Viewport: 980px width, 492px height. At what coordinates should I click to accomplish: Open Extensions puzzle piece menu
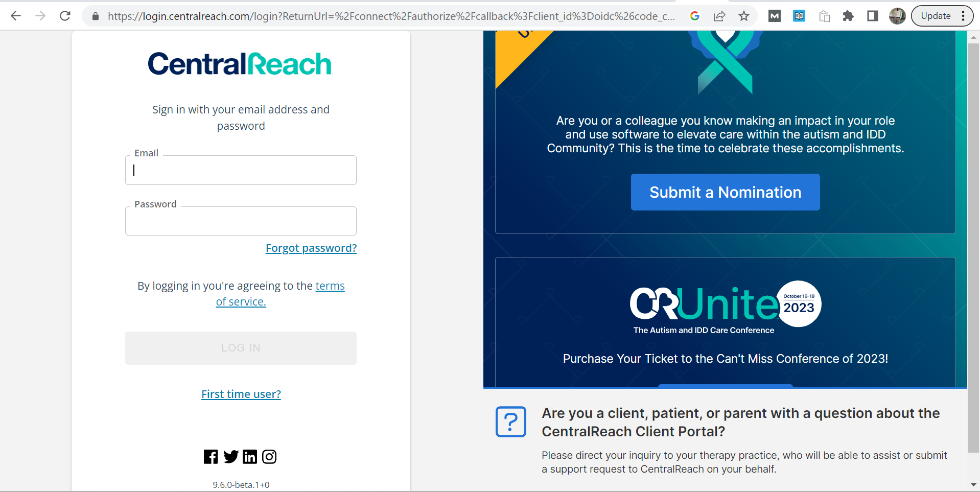(x=848, y=16)
